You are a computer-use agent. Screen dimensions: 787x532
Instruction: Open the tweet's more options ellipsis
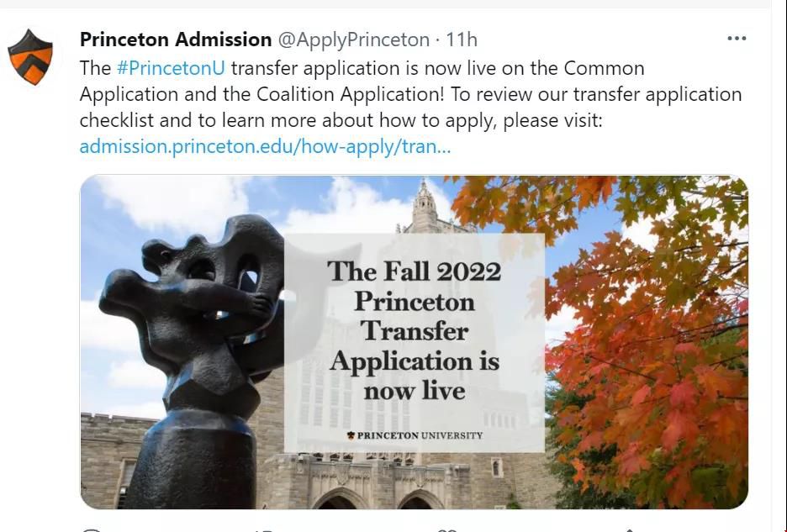click(737, 39)
